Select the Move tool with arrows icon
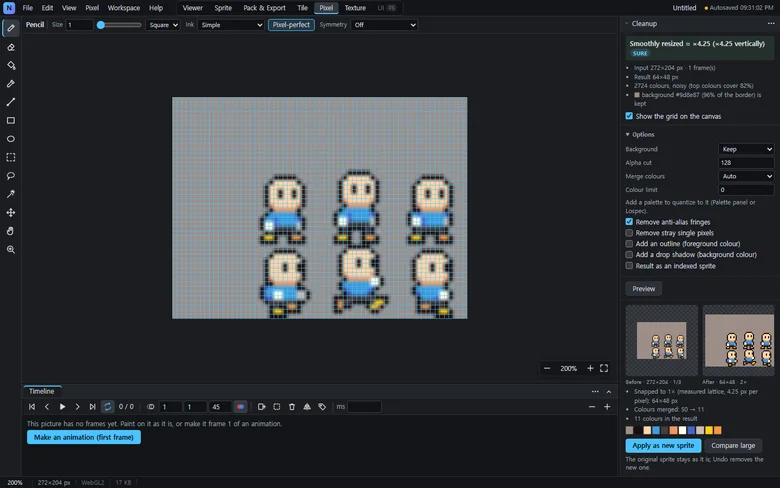Image resolution: width=780 pixels, height=488 pixels. [x=10, y=212]
